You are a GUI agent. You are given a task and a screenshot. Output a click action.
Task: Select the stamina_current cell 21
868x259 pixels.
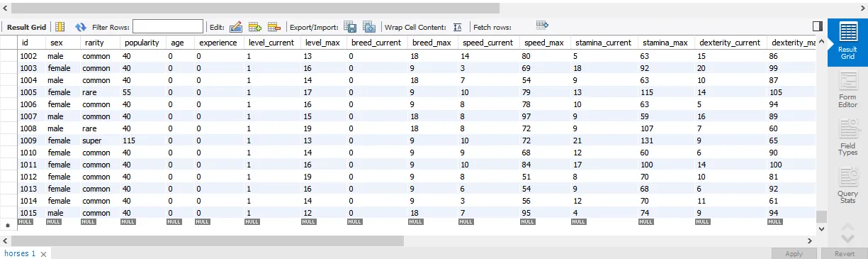click(604, 140)
